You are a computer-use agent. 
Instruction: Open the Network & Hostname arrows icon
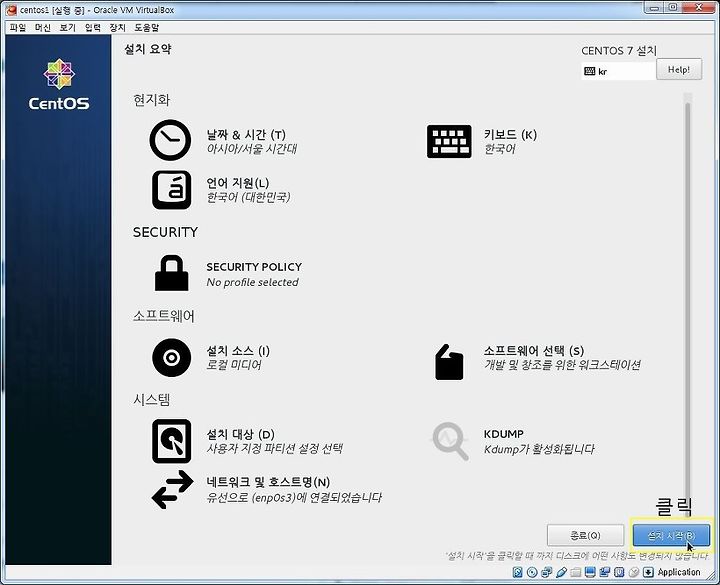pyautogui.click(x=172, y=489)
